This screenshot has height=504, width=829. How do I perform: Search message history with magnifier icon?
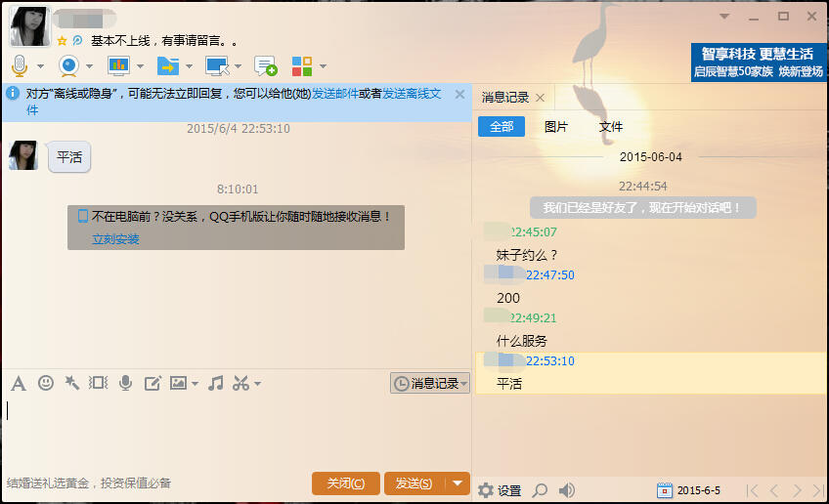tap(540, 490)
